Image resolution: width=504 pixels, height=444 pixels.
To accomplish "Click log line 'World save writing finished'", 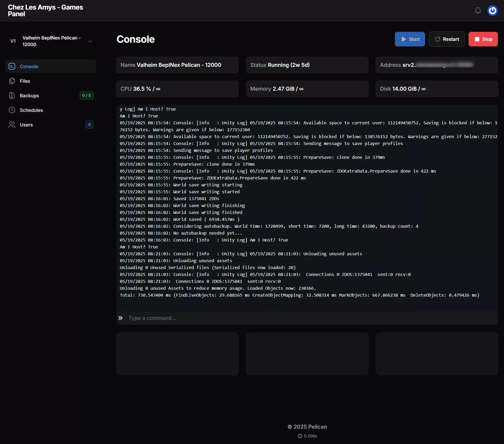I will pos(181,212).
